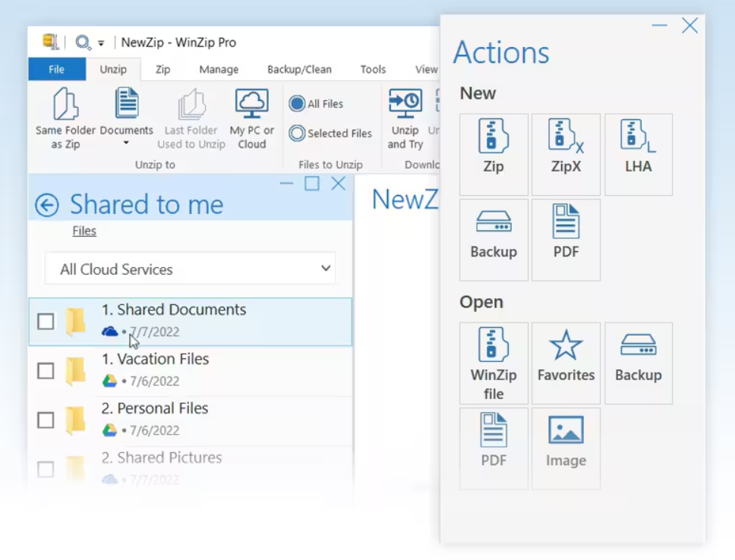Check the 1. Shared Documents checkbox

46,321
